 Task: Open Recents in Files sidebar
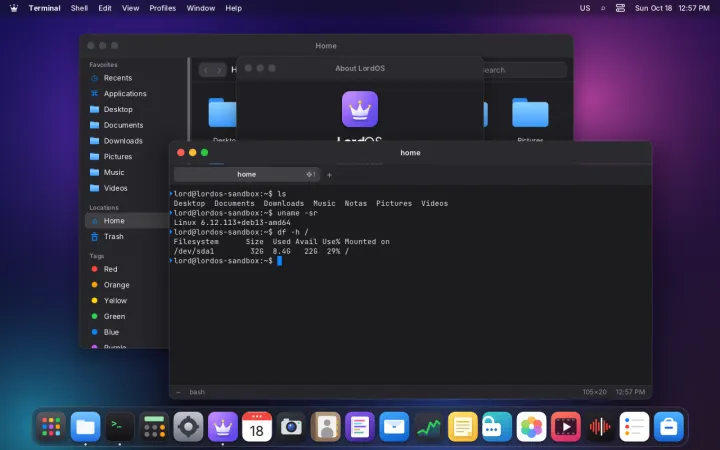pos(127,78)
